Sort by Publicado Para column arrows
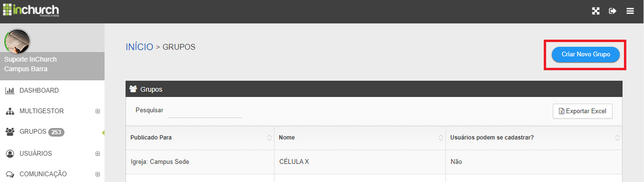The image size is (644, 182). [x=269, y=138]
